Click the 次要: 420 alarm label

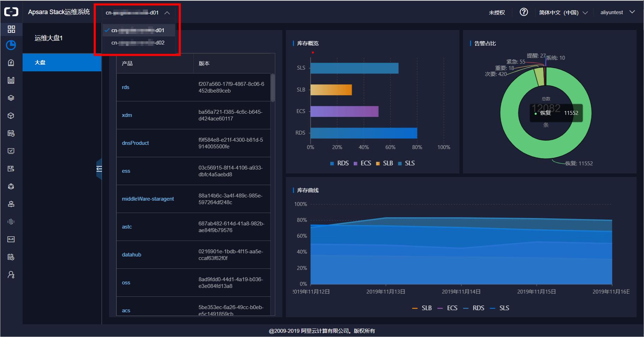(496, 74)
